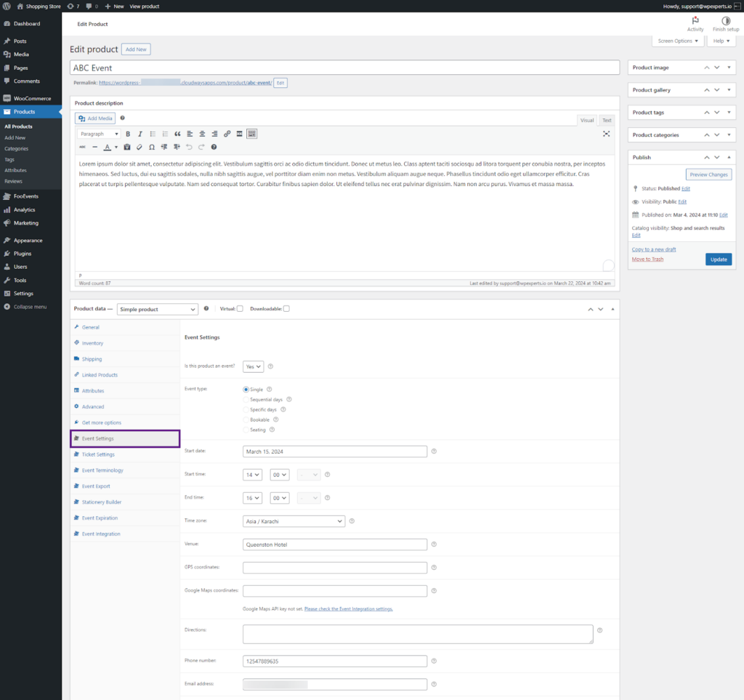
Task: Select the Bookable event type
Action: point(246,420)
